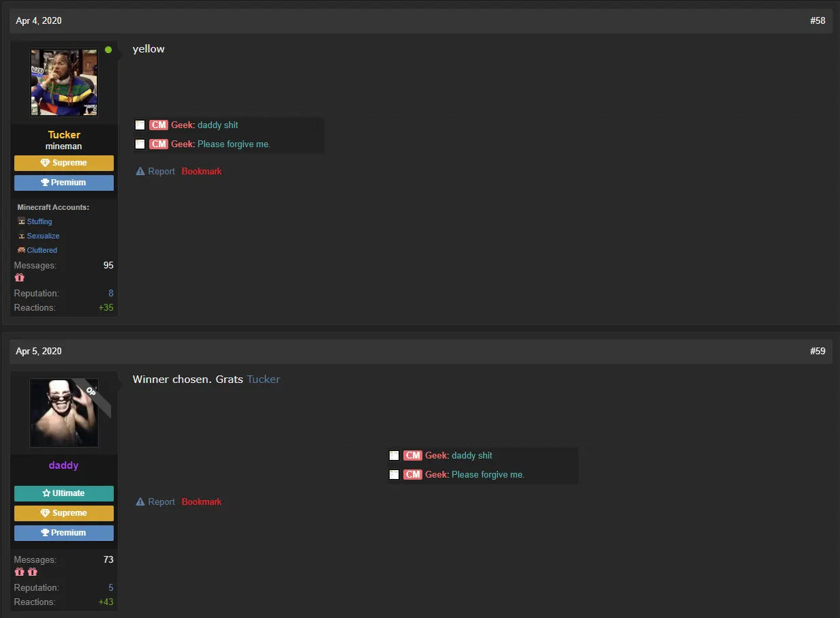Click the Minecraft head icon beside Sexualize
This screenshot has width=840, height=618.
21,236
